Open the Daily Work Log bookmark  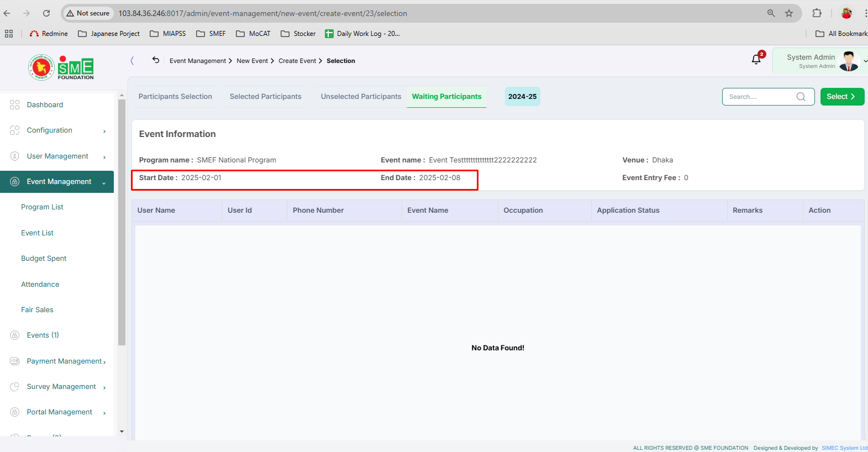pyautogui.click(x=362, y=34)
